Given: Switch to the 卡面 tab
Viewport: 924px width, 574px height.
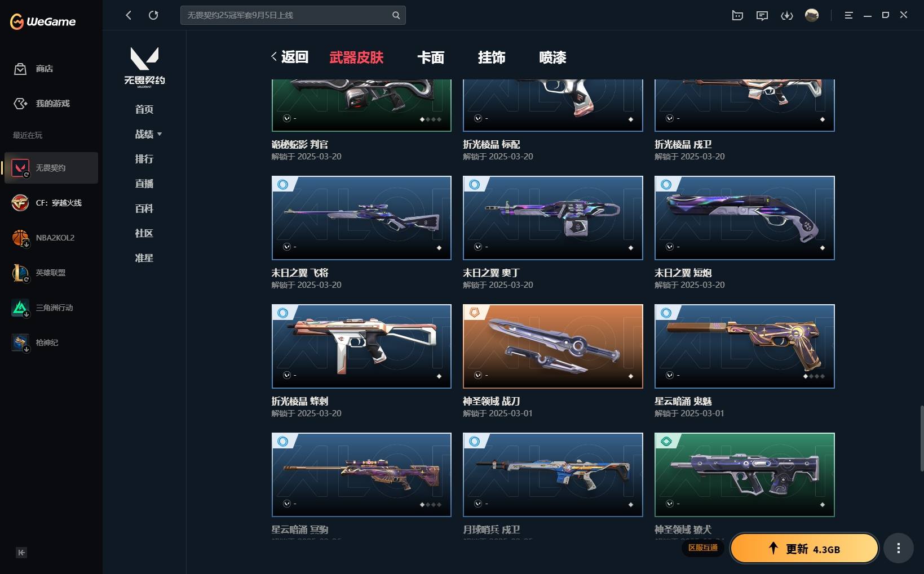Looking at the screenshot, I should [x=431, y=57].
